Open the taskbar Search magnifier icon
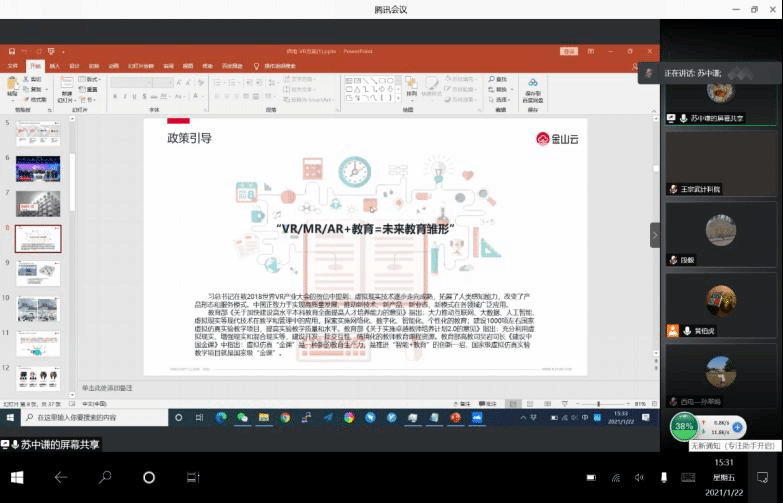The image size is (783, 503). coord(105,477)
